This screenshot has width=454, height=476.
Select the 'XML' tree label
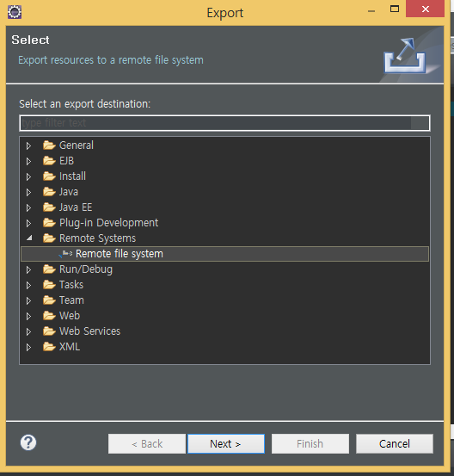[x=70, y=346]
